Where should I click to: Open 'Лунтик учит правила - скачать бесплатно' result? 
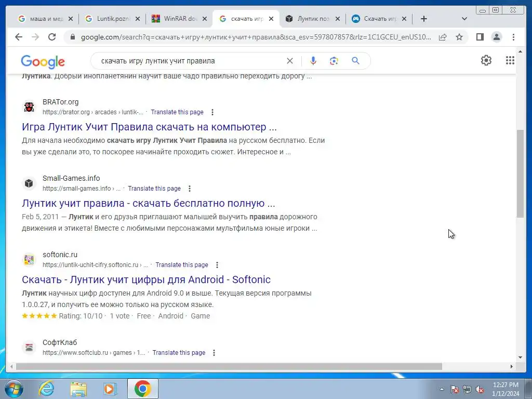148,203
